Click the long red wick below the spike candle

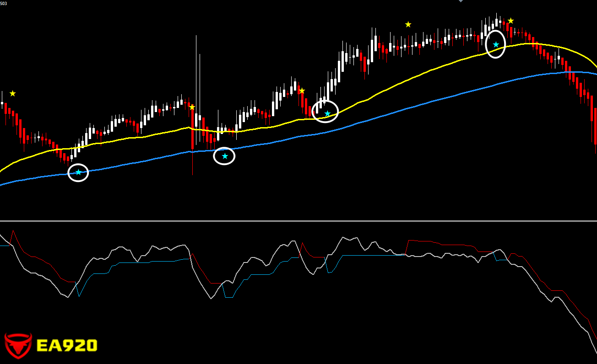pos(193,162)
